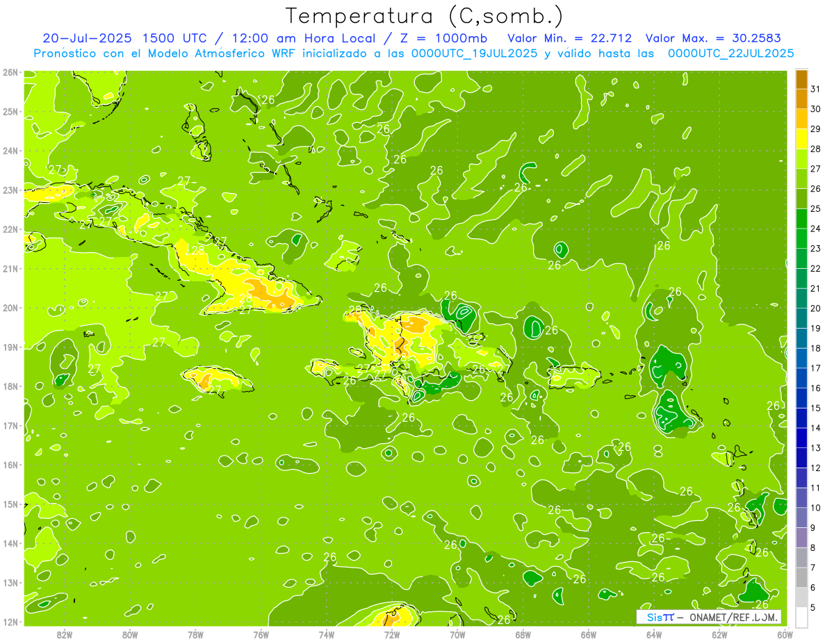Click the 25N latitude axis label
The width and height of the screenshot is (834, 644).
(10, 112)
